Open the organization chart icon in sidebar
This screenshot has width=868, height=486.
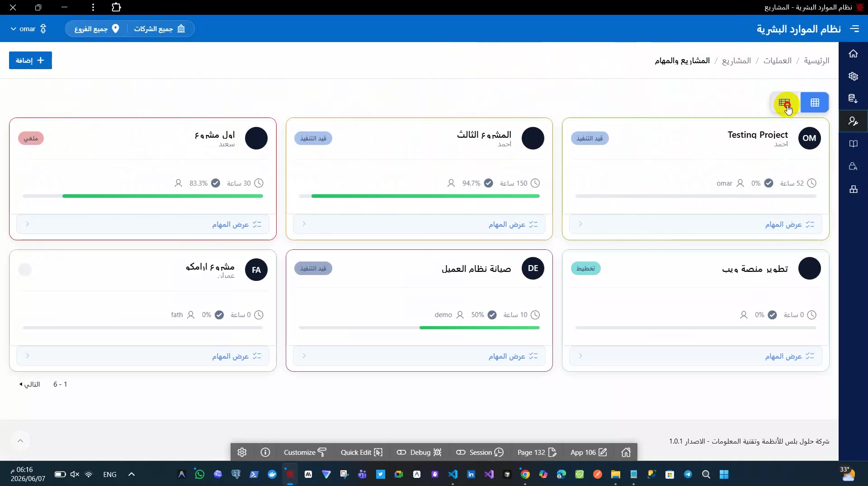pos(853,189)
